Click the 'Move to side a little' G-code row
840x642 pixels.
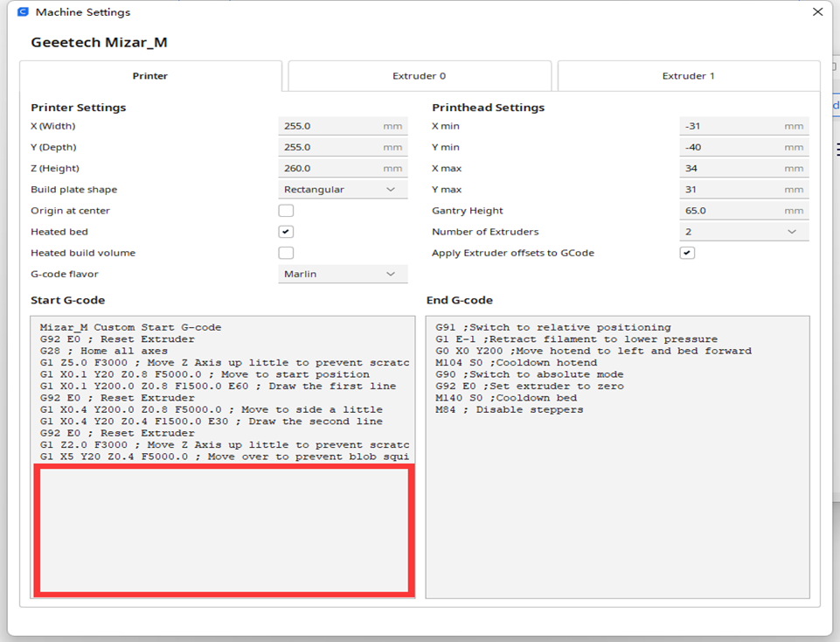coord(212,410)
